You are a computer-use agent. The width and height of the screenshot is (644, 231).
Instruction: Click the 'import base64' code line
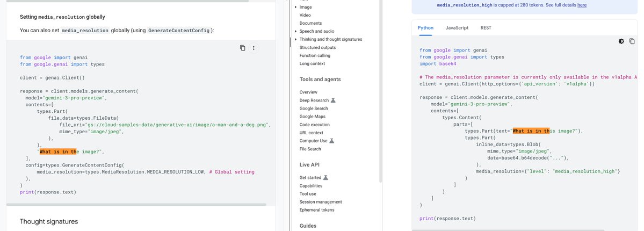pyautogui.click(x=438, y=64)
